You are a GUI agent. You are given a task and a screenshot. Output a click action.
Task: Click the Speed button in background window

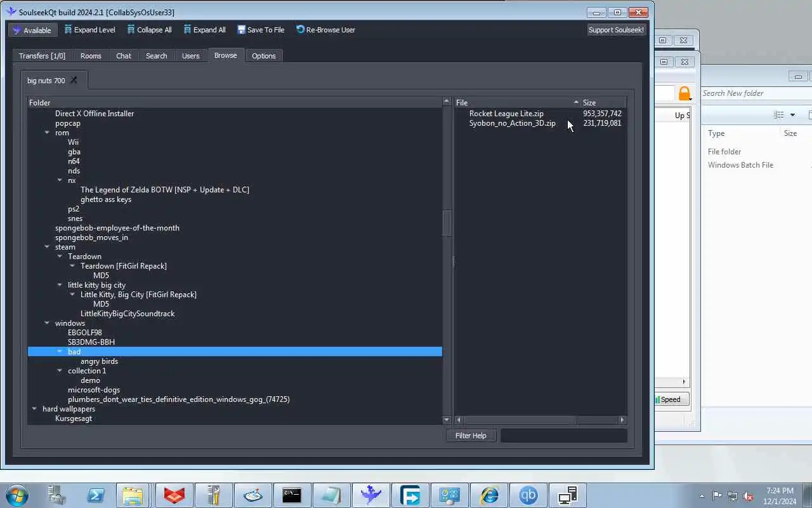point(672,399)
